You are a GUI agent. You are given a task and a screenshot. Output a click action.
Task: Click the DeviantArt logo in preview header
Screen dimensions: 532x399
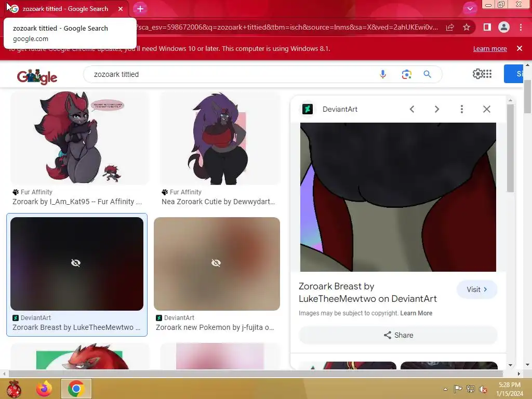(308, 109)
